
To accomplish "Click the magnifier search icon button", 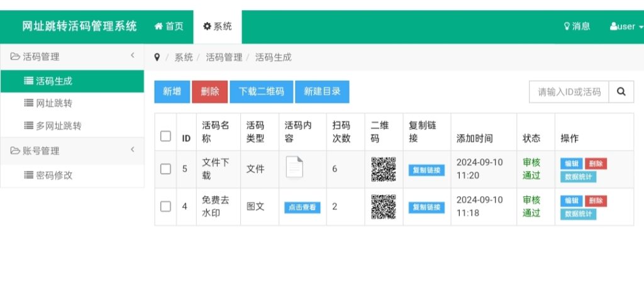I will click(x=621, y=92).
